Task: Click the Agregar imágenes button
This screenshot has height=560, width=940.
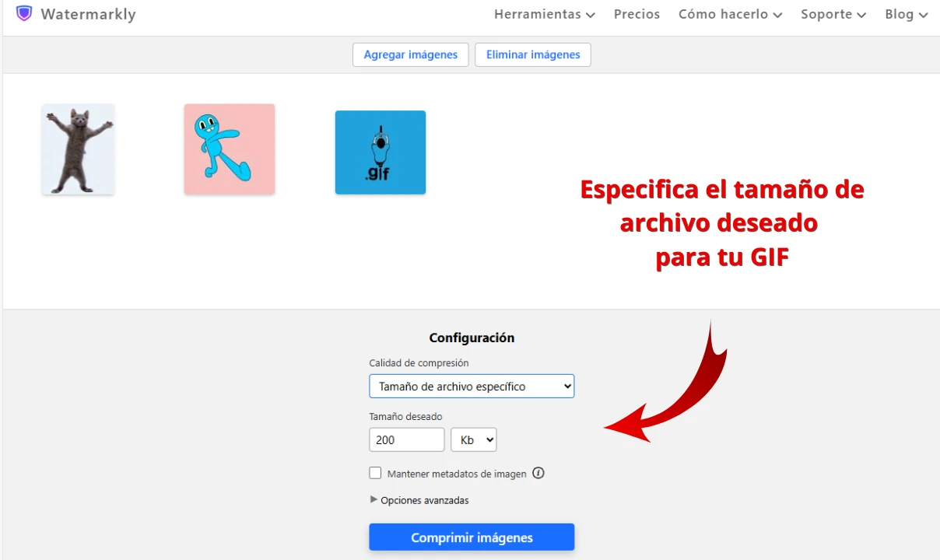Action: tap(411, 55)
